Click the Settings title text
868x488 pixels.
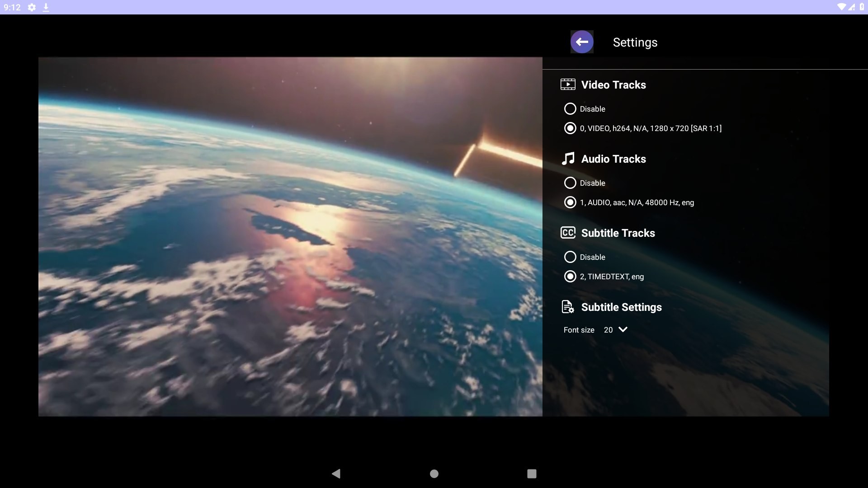635,42
